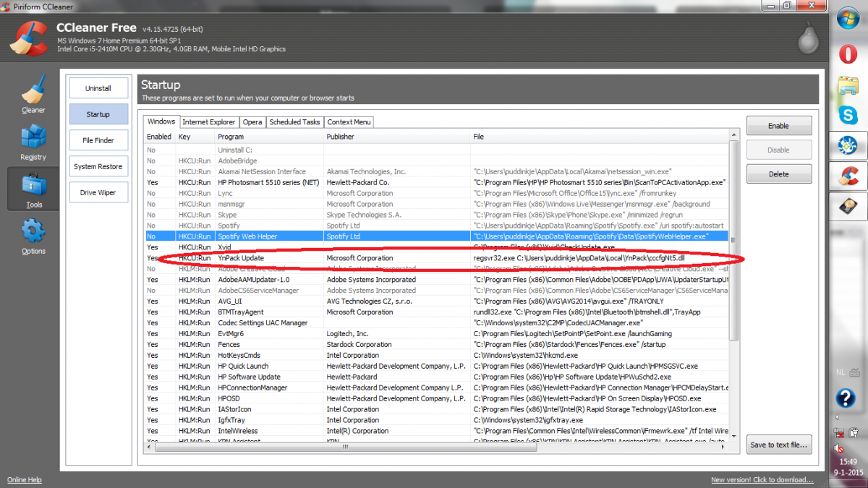Select the IgfxTray entry
Viewport: 868px width, 488px height.
point(435,420)
